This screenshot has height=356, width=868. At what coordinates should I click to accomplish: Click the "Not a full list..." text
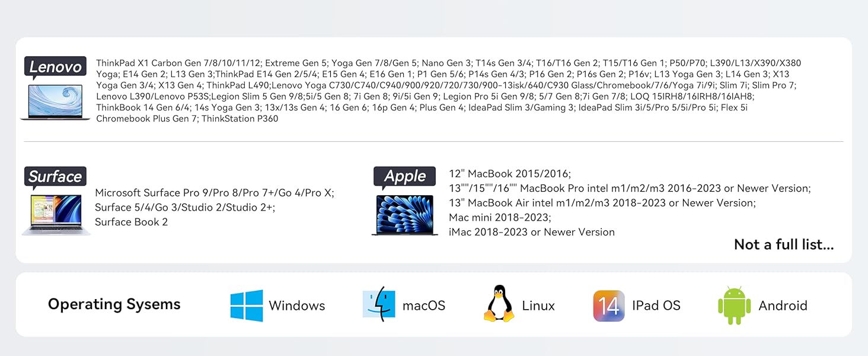tap(783, 244)
